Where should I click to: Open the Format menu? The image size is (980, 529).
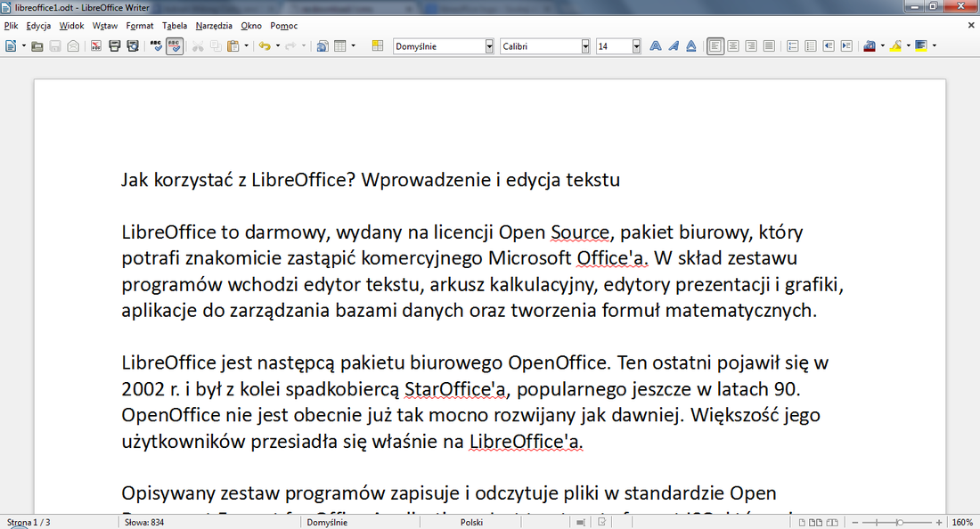[139, 26]
